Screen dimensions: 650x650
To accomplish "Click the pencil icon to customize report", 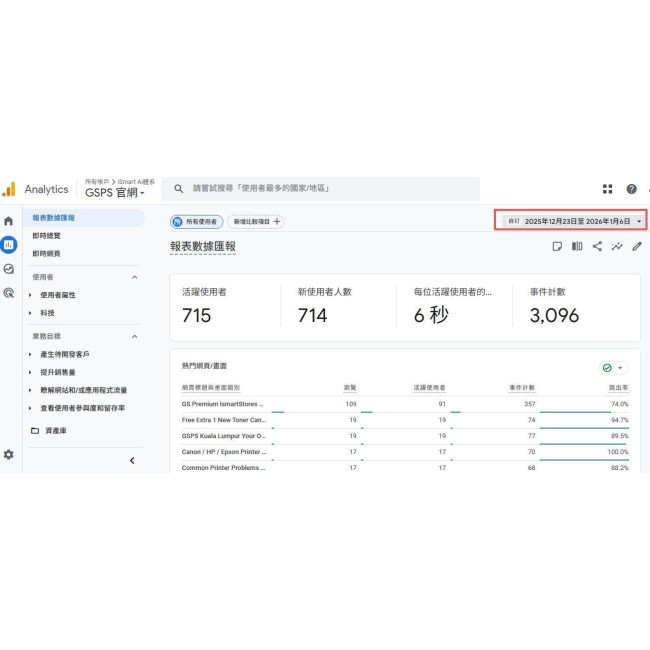I will pyautogui.click(x=637, y=246).
